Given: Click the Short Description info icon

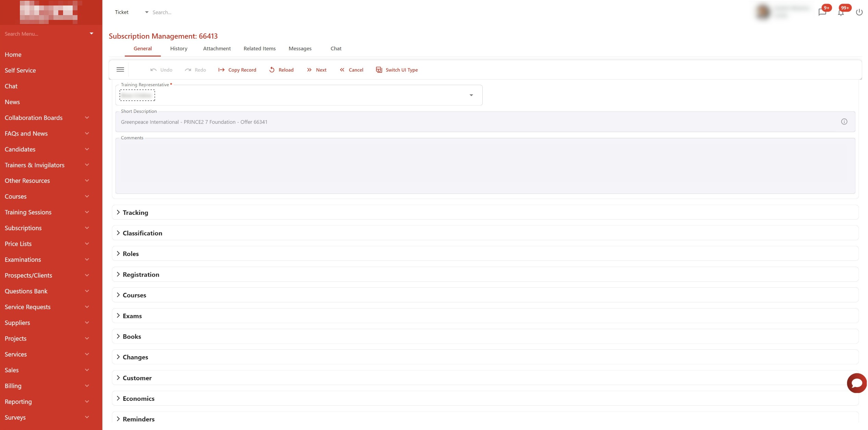Looking at the screenshot, I should (844, 121).
